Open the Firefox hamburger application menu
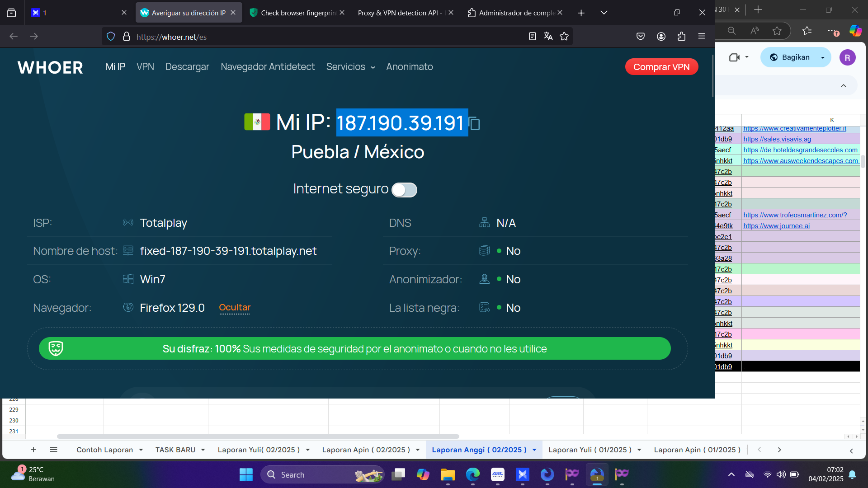Viewport: 868px width, 488px height. coord(702,37)
